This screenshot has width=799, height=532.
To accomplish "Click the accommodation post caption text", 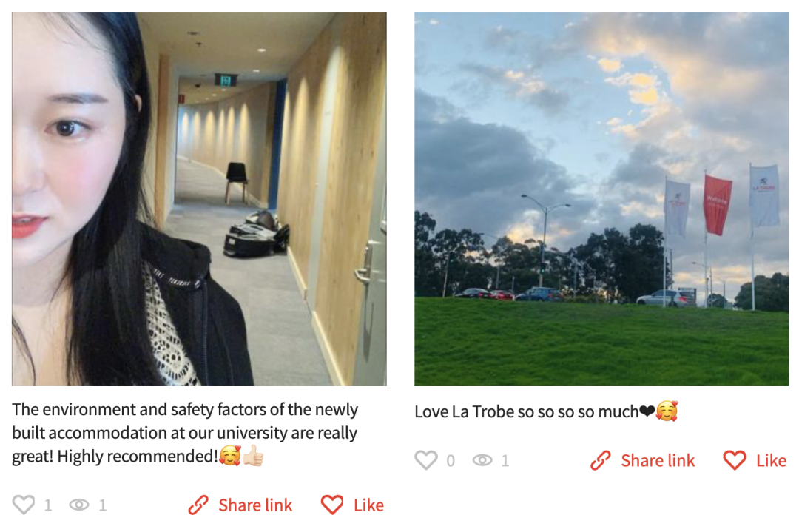I will click(x=185, y=433).
